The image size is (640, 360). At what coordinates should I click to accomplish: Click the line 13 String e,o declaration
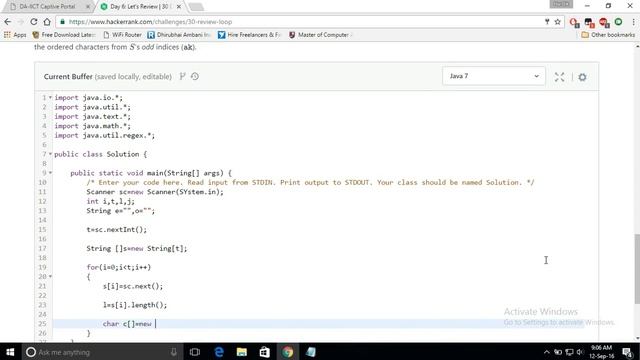click(x=120, y=211)
